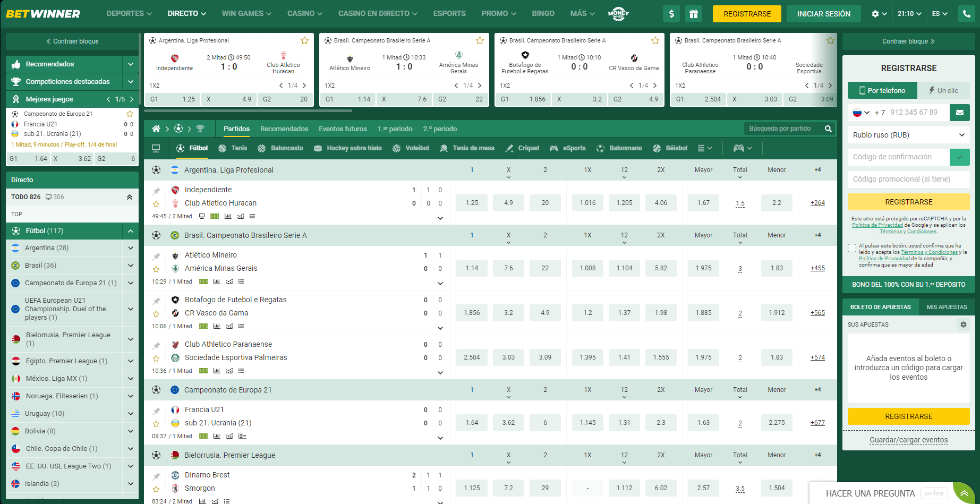Tick the terms acceptance checkbox
Image resolution: width=980 pixels, height=504 pixels.
coord(852,248)
